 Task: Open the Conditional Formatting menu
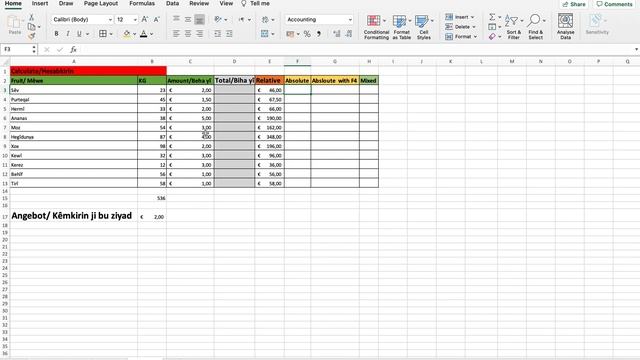click(x=376, y=27)
